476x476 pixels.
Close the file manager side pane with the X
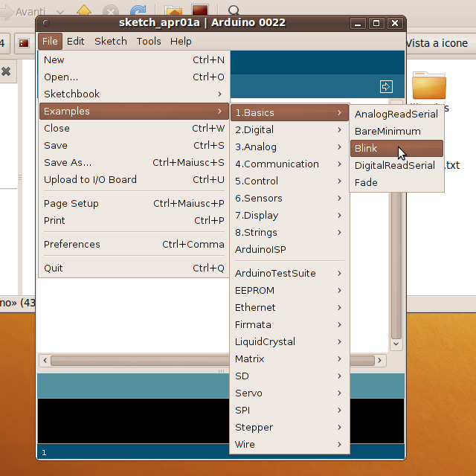coord(6,71)
